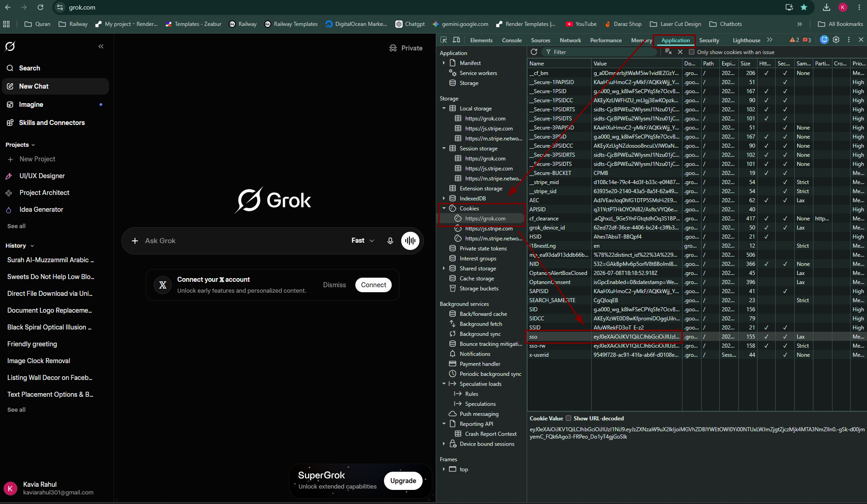This screenshot has width=867, height=504.
Task: Reload the page in Chrome
Action: tap(40, 7)
